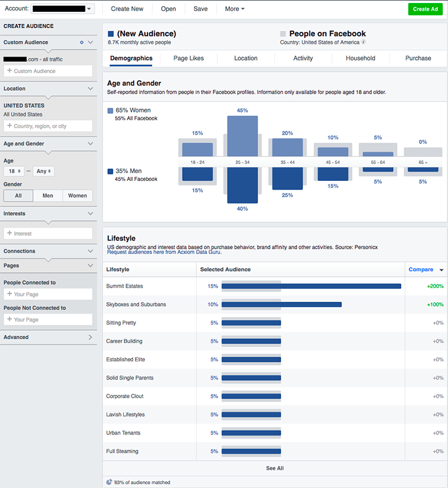Switch to the Page Likes tab
Image resolution: width=448 pixels, height=488 pixels.
click(x=189, y=58)
